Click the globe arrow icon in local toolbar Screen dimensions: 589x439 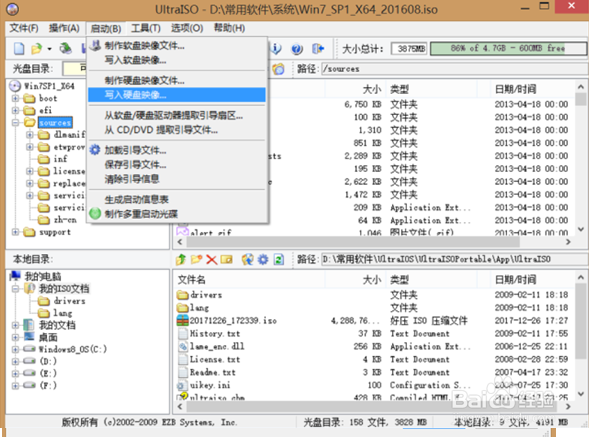click(x=248, y=259)
